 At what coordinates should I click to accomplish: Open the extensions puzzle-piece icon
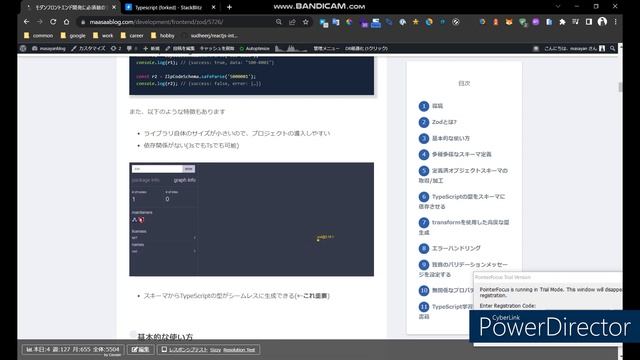[x=562, y=22]
